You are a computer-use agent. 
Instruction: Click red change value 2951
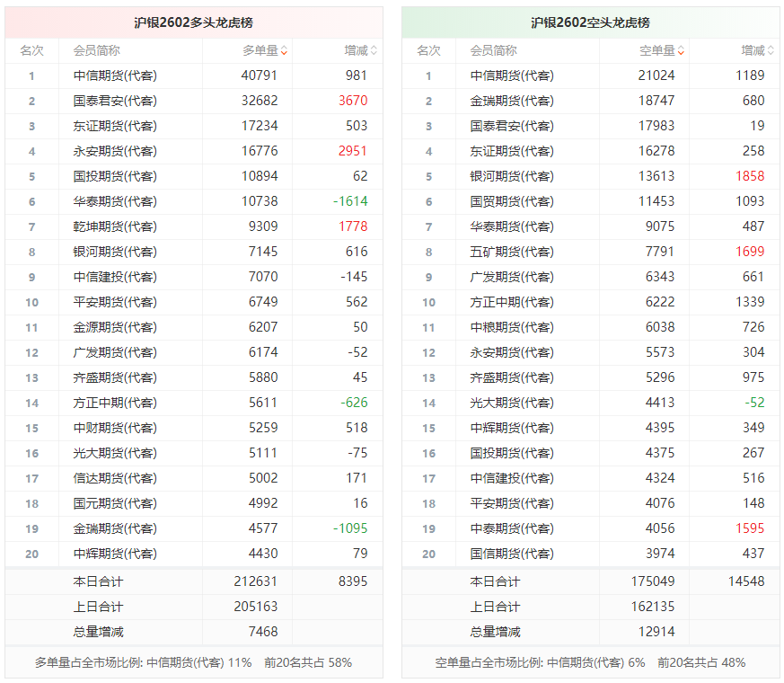point(353,151)
